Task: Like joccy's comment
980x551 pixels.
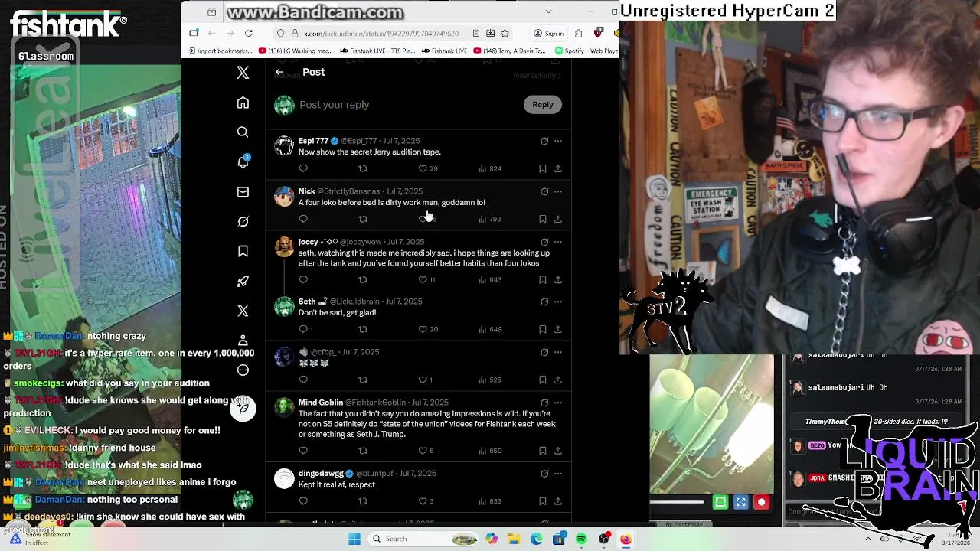Action: click(x=427, y=280)
